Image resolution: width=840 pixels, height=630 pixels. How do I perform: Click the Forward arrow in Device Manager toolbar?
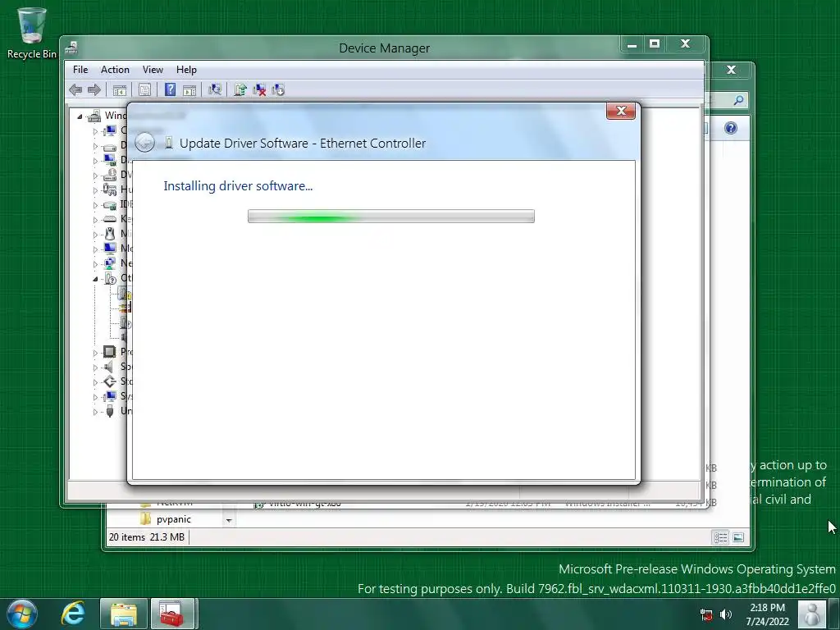[x=94, y=90]
